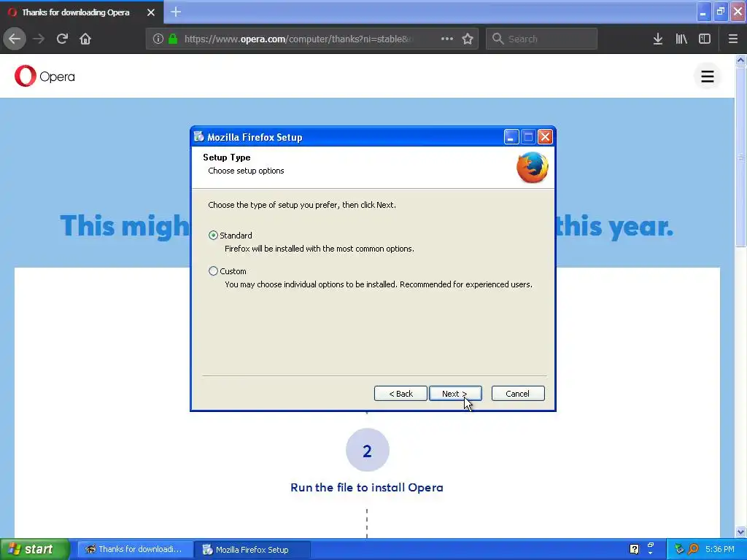Click page scrollbar down arrow
The width and height of the screenshot is (747, 560).
coord(740,532)
